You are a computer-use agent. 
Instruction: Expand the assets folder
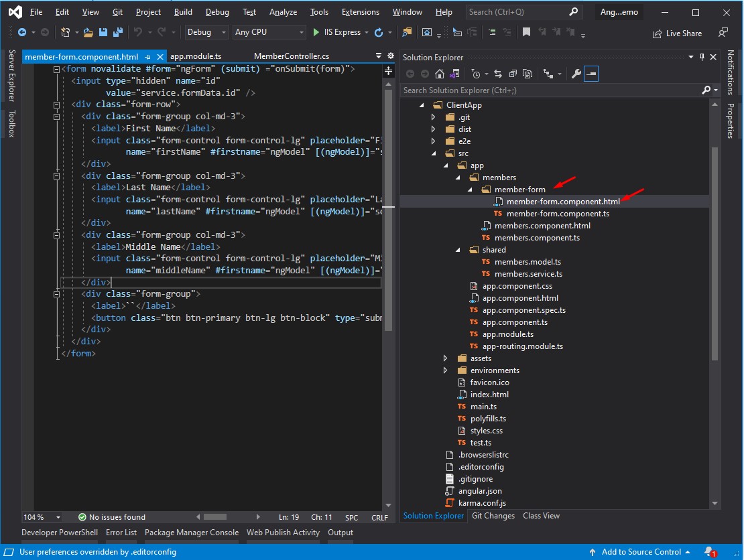[x=446, y=358]
